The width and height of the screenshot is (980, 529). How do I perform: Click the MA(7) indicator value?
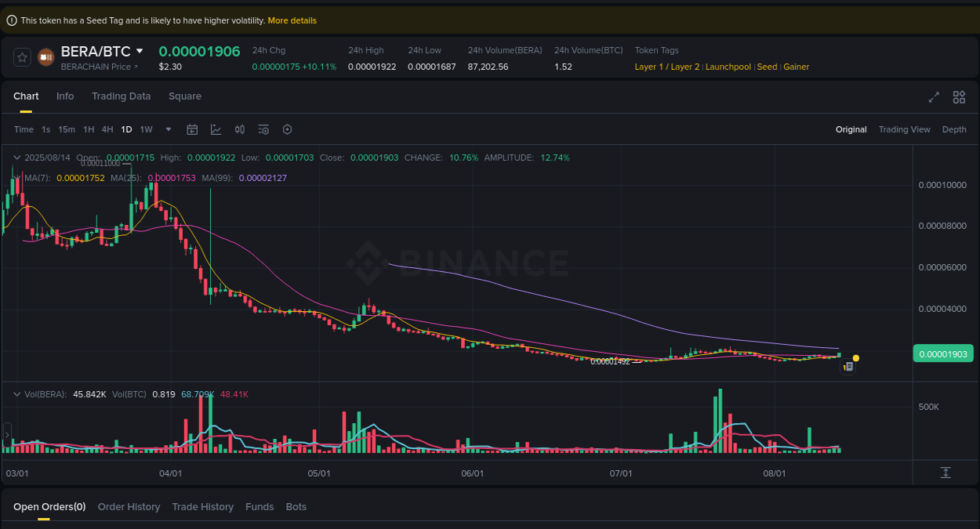[81, 178]
